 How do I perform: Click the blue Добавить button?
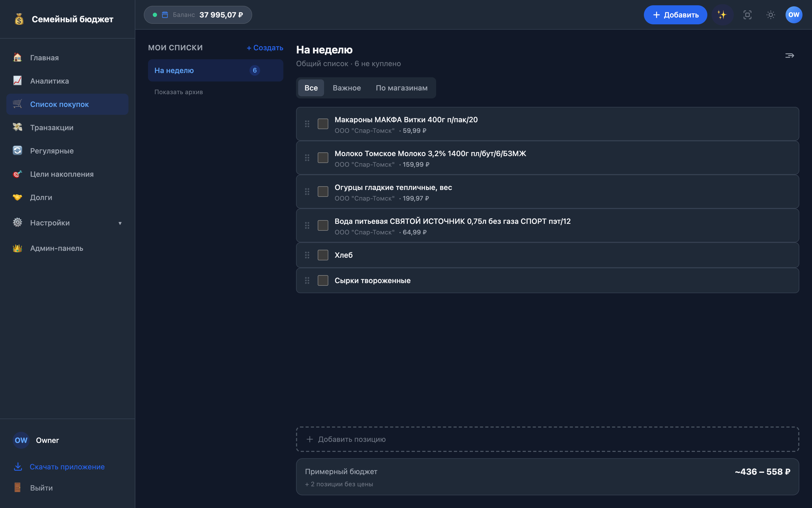[x=675, y=15]
